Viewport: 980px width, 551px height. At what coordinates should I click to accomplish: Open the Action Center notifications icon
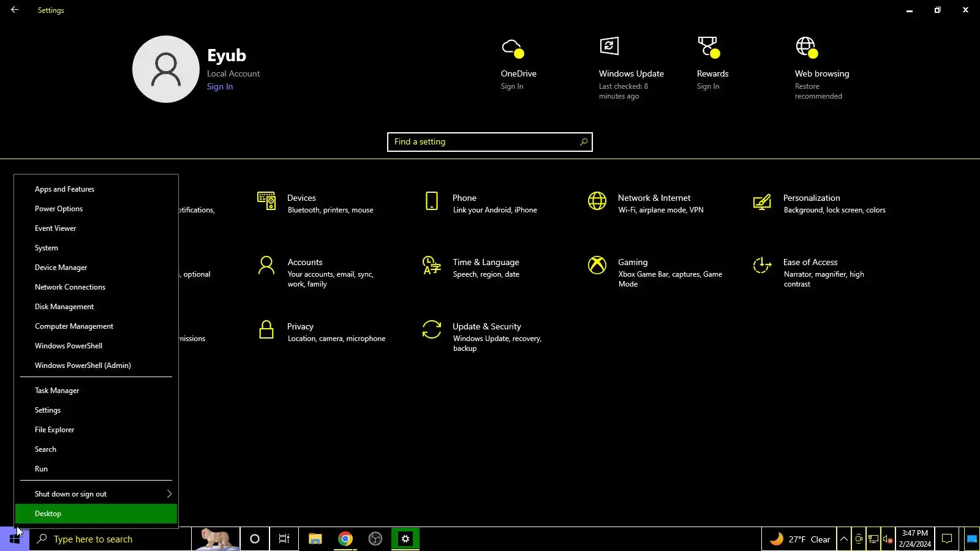coord(947,539)
